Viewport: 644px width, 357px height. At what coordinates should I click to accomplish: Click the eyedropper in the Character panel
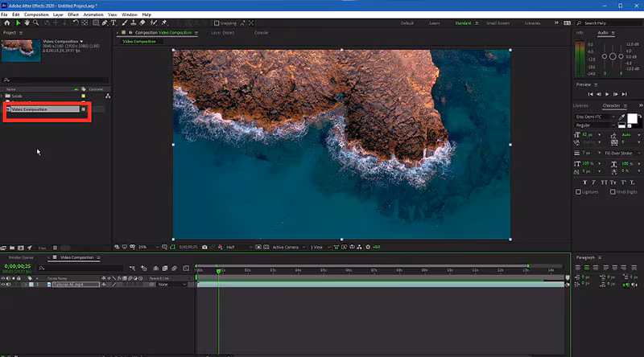pos(621,117)
